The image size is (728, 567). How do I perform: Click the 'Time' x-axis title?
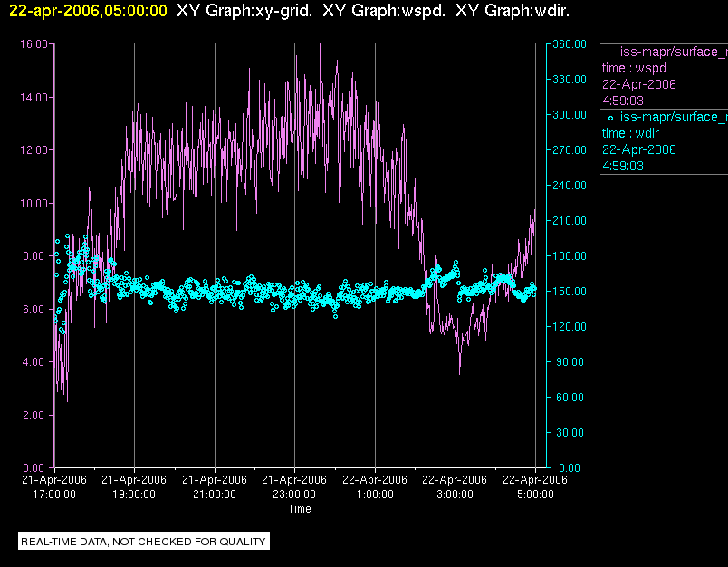[x=300, y=509]
